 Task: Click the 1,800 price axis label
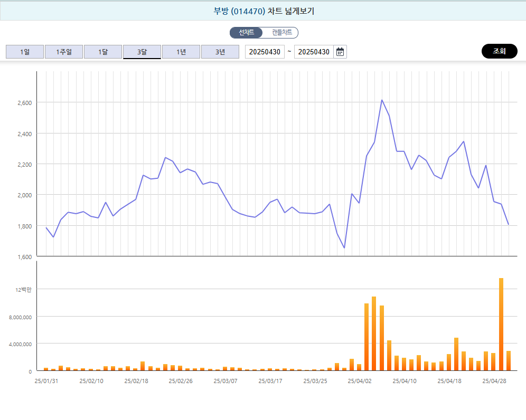(25, 226)
